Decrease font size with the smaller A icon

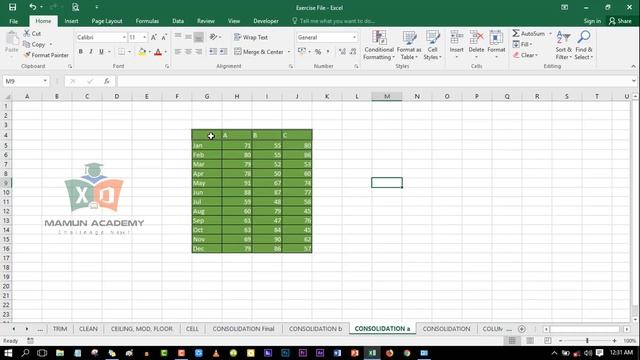point(164,37)
